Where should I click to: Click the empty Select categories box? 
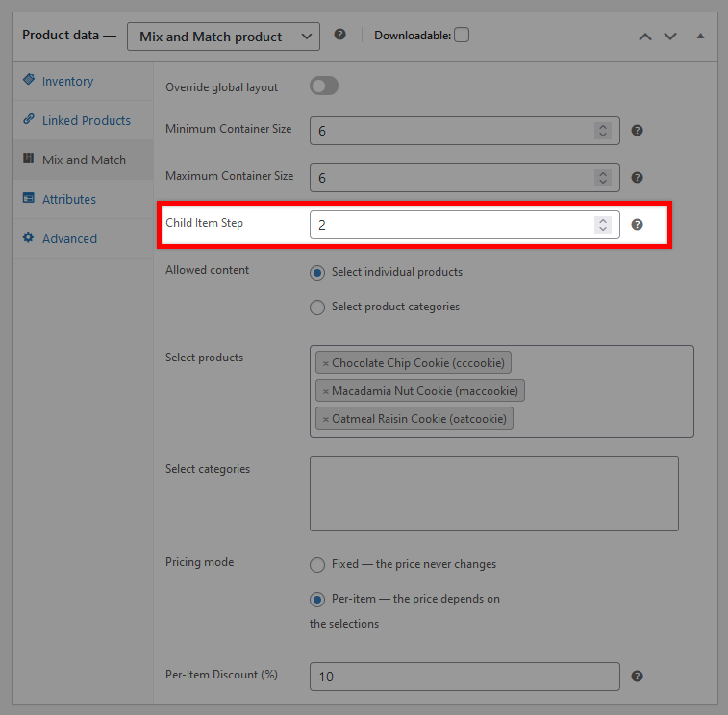494,494
